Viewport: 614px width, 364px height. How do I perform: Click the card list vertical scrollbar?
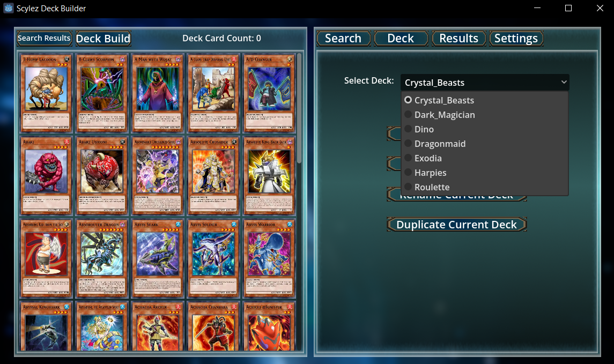click(299, 108)
